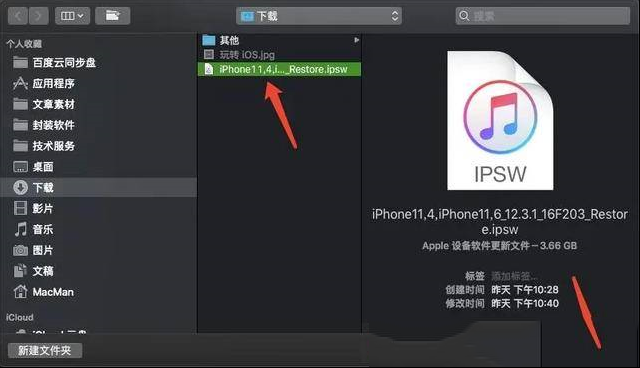Click the ipsw document icon in list
Screen dimensions: 640x368
tap(209, 69)
